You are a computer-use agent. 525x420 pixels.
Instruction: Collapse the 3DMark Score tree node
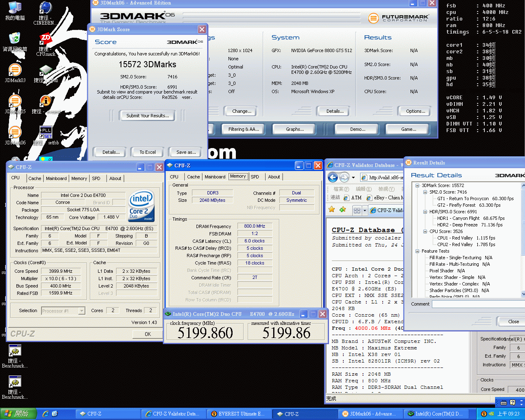[418, 185]
